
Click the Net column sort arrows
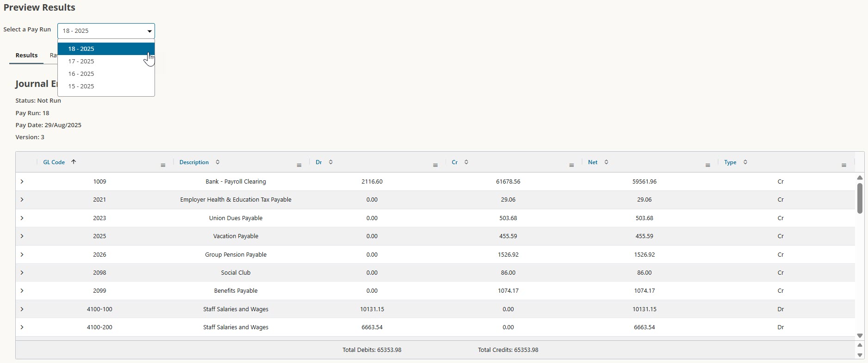(606, 162)
